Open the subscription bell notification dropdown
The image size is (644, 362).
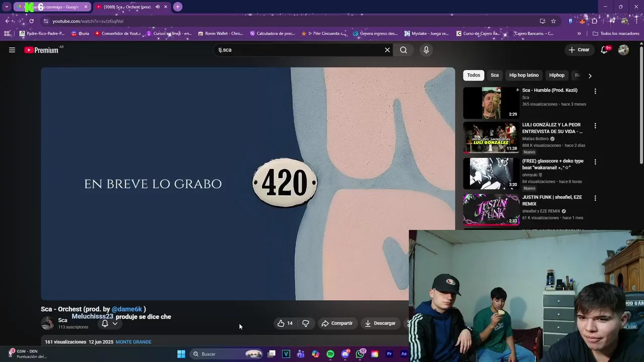pos(109,323)
